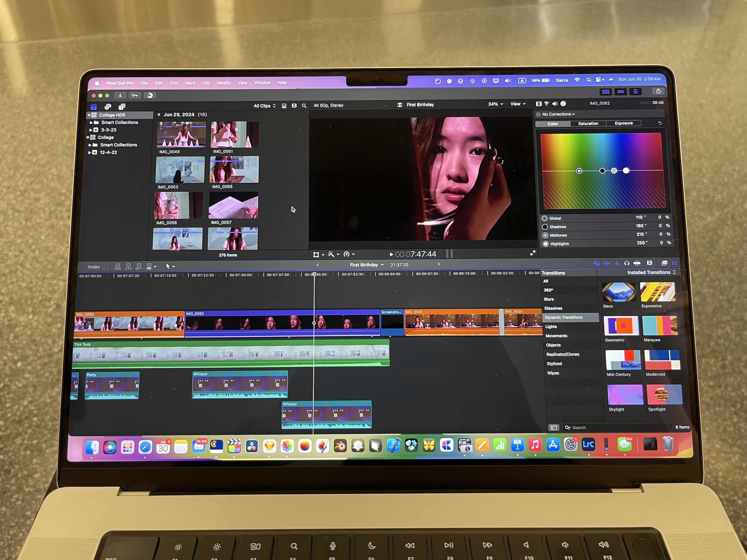Screen dimensions: 747x560
Task: Open the 34% viewer zoom dropdown
Action: point(495,104)
